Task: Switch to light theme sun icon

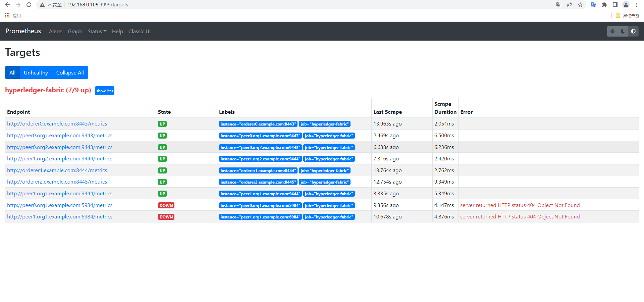Action: click(x=612, y=31)
